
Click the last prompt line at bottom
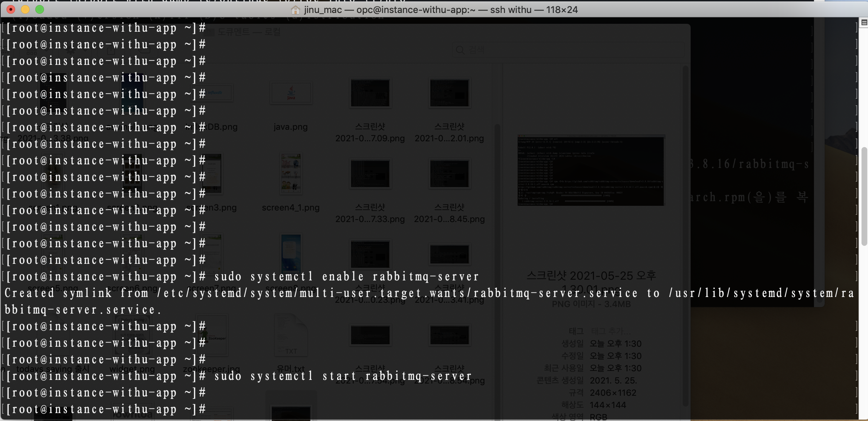tap(106, 409)
